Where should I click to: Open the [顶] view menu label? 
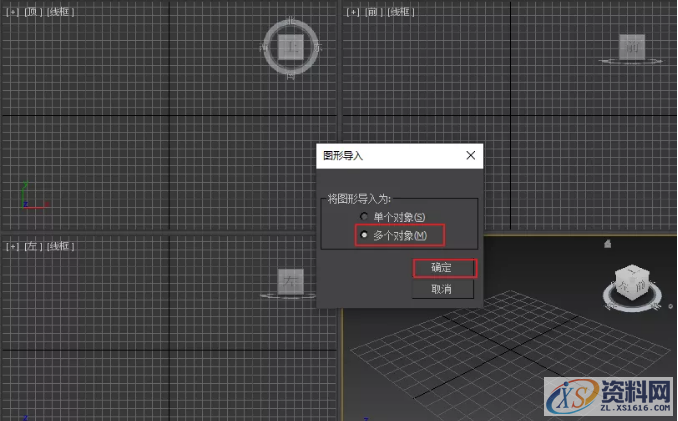pos(33,12)
